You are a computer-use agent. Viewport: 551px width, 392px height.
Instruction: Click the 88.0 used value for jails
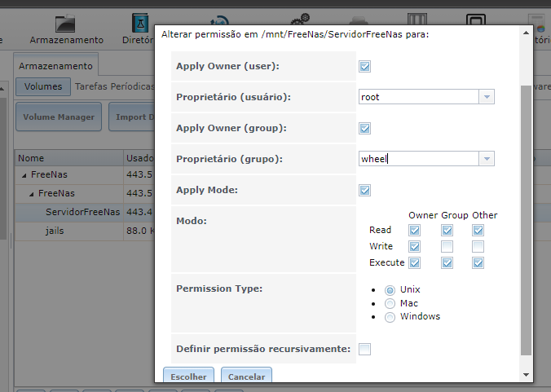140,231
